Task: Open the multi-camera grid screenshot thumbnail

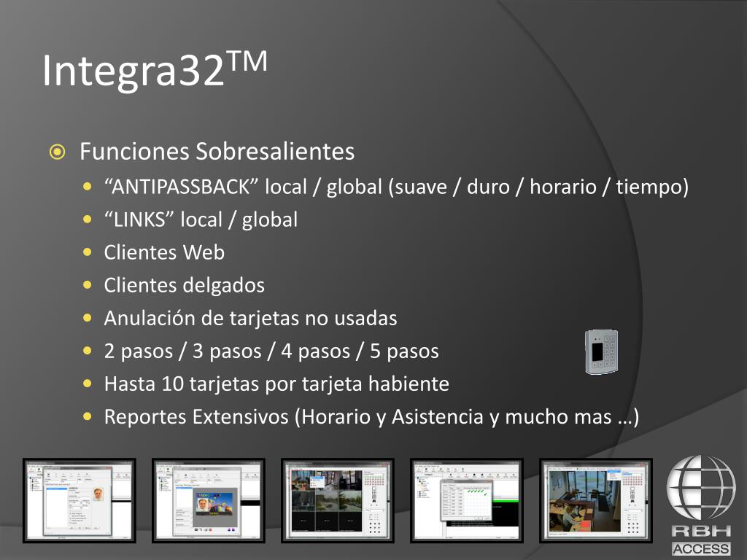Action: pyautogui.click(x=338, y=500)
